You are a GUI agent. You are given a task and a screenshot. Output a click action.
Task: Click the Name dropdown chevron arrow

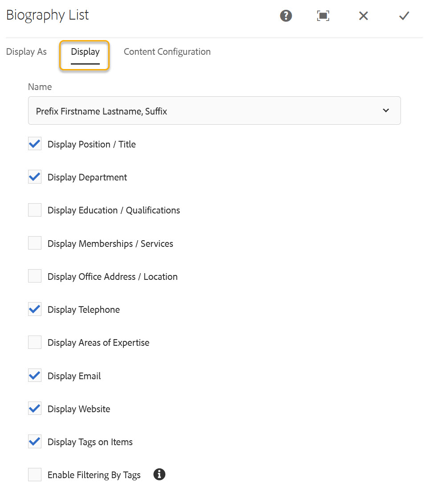click(x=386, y=111)
